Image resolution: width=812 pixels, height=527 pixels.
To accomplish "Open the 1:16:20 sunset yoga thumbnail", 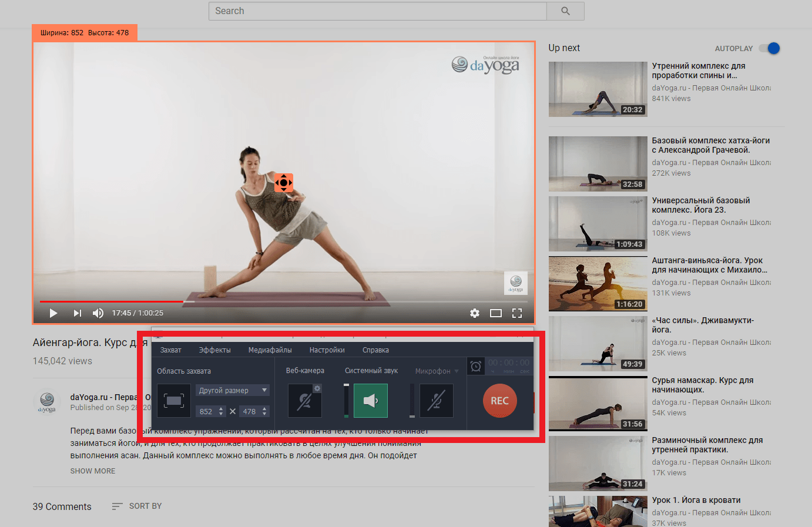I will click(598, 284).
